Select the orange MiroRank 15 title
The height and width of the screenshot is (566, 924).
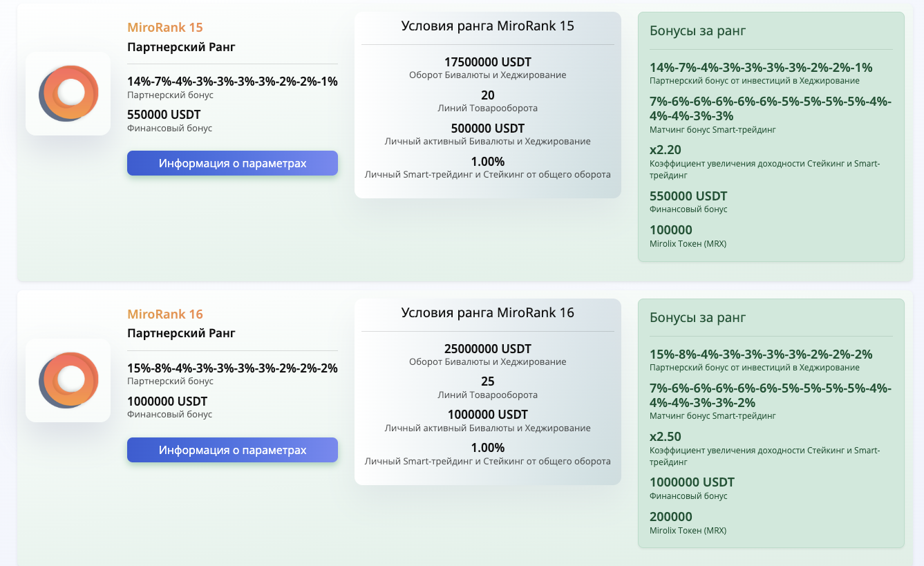[x=165, y=28]
